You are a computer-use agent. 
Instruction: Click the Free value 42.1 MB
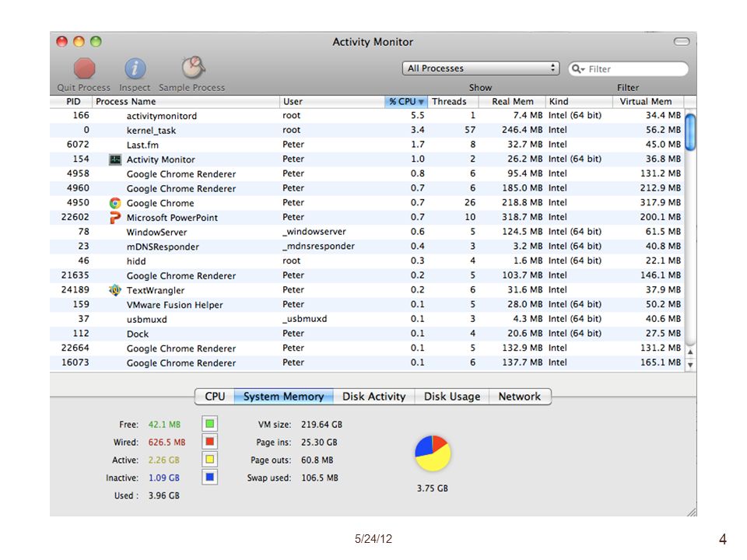click(164, 425)
